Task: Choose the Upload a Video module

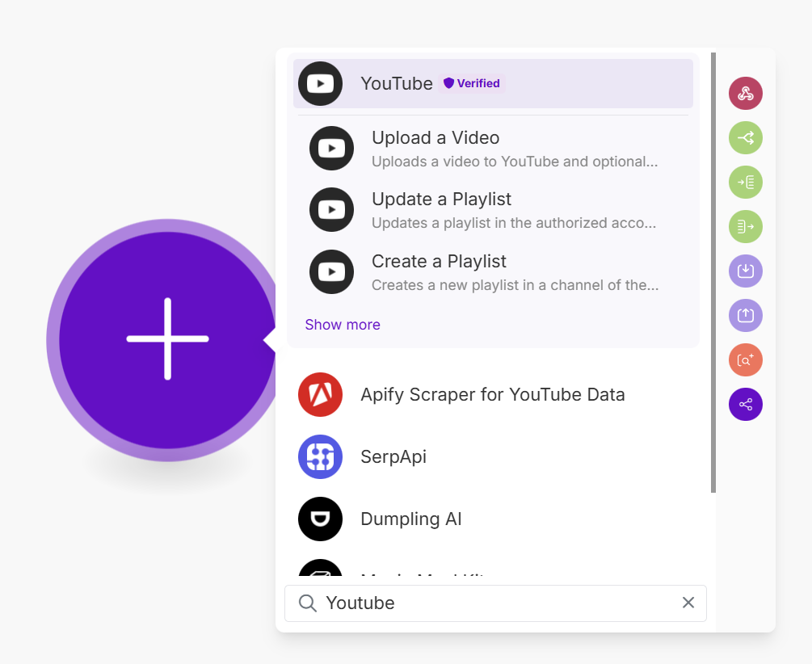Action: coord(493,149)
